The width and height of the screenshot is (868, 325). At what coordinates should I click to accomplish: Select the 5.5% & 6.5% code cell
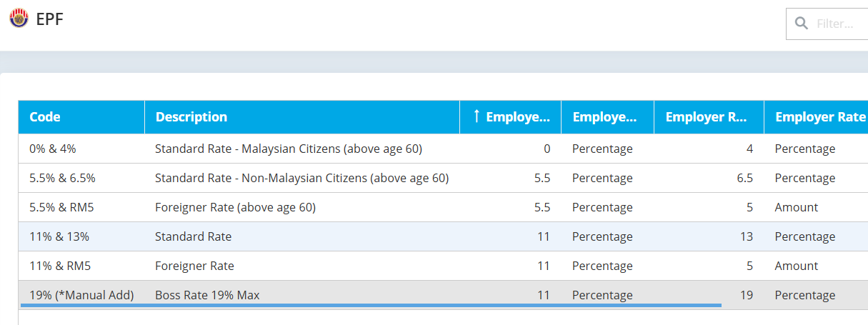click(x=62, y=179)
